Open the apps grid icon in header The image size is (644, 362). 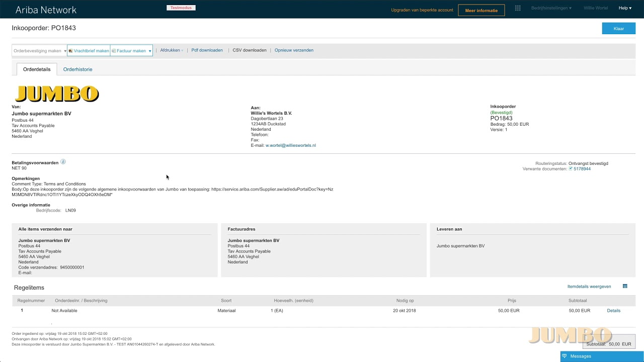pyautogui.click(x=518, y=8)
